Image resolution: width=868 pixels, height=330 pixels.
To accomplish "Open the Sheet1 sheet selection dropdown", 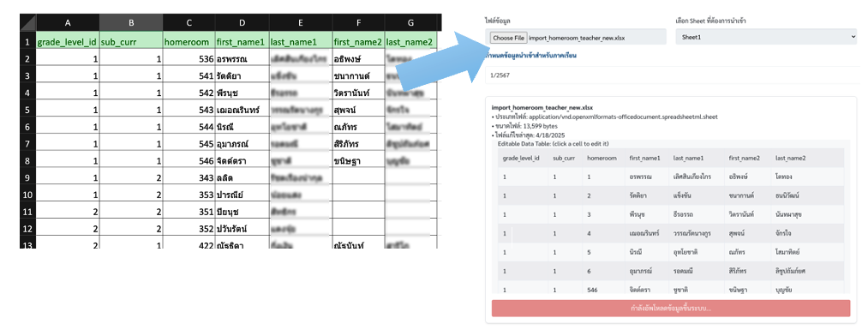I will point(766,37).
